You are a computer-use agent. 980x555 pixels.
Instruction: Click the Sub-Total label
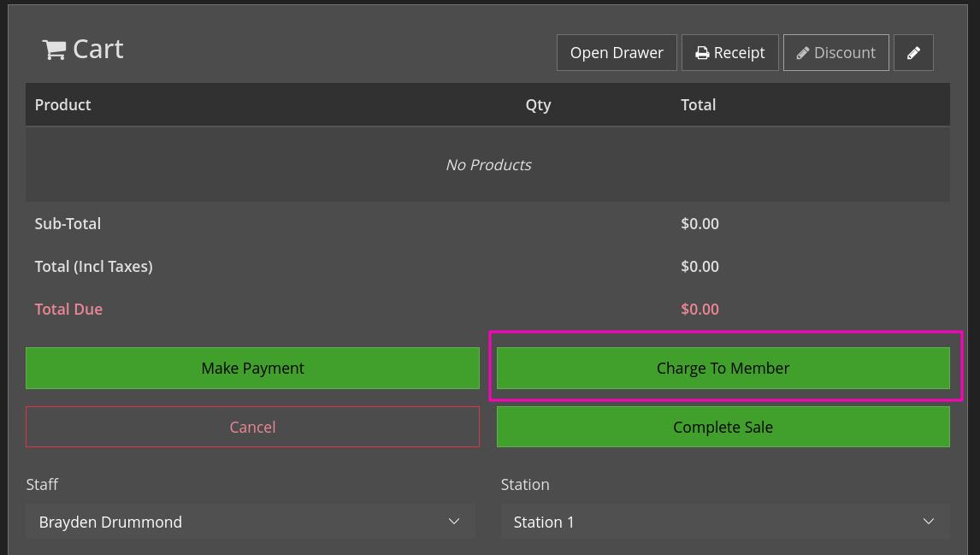(x=68, y=224)
